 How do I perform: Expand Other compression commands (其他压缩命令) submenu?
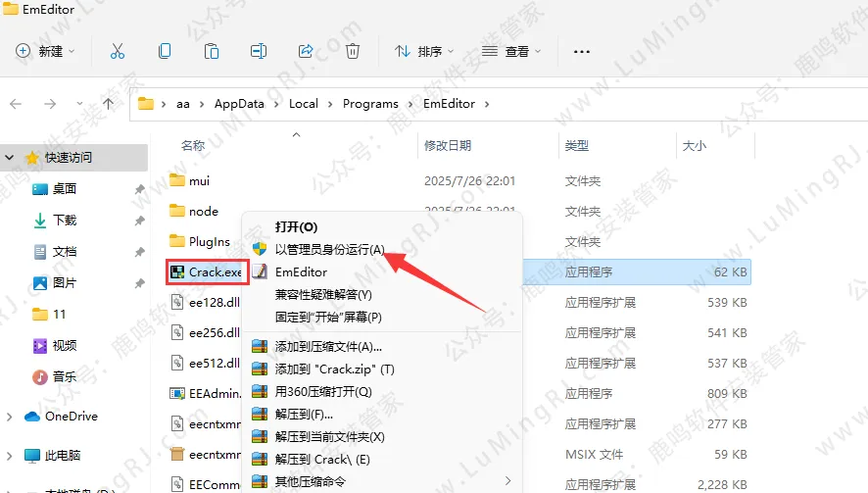pos(382,481)
